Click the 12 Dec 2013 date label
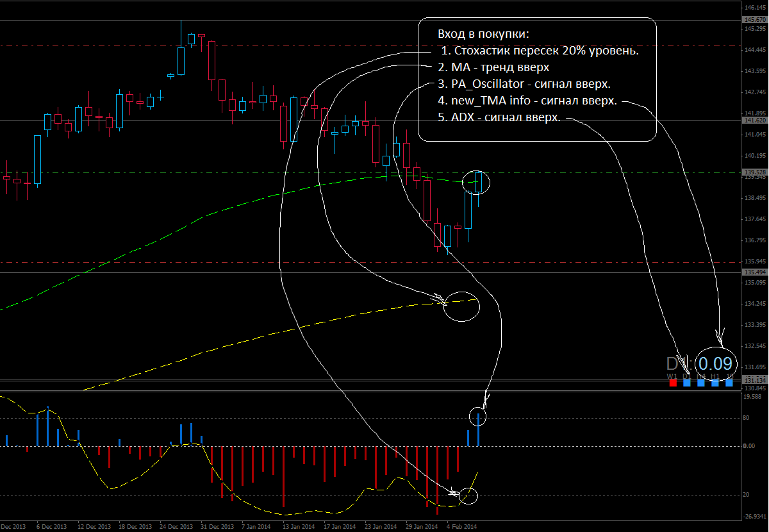The width and height of the screenshot is (769, 532). (93, 527)
